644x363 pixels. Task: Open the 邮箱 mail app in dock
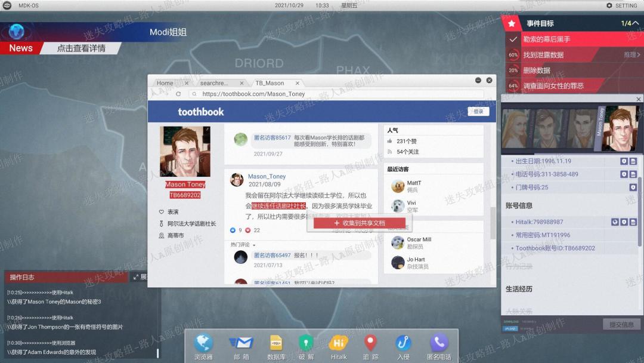(x=241, y=347)
